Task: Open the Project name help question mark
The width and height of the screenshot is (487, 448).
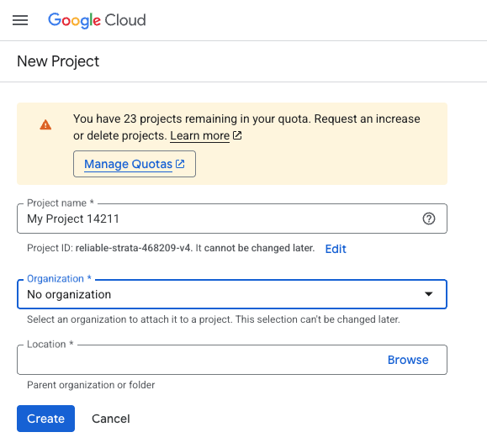Action: pyautogui.click(x=429, y=219)
